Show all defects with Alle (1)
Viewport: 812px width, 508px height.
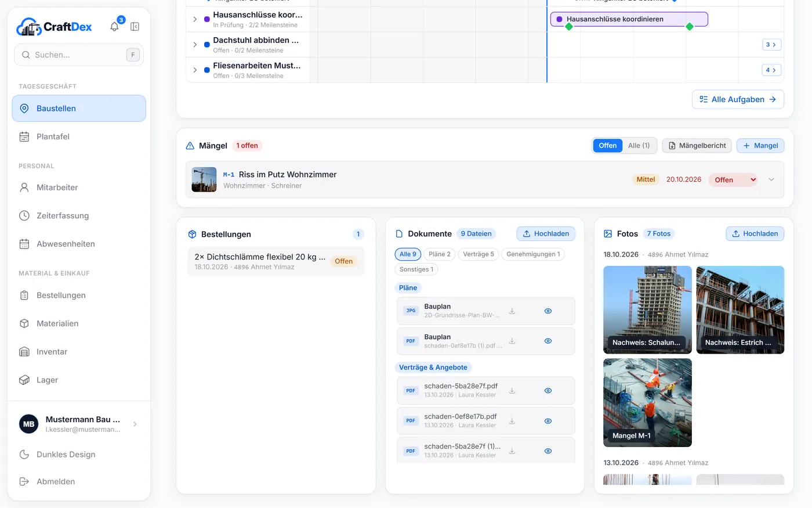[639, 146]
